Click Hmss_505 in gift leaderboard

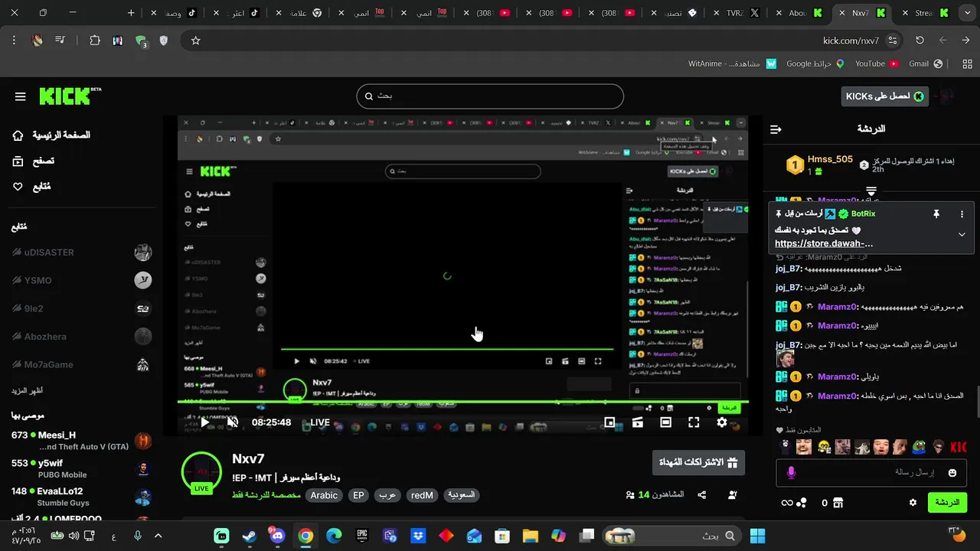point(830,160)
